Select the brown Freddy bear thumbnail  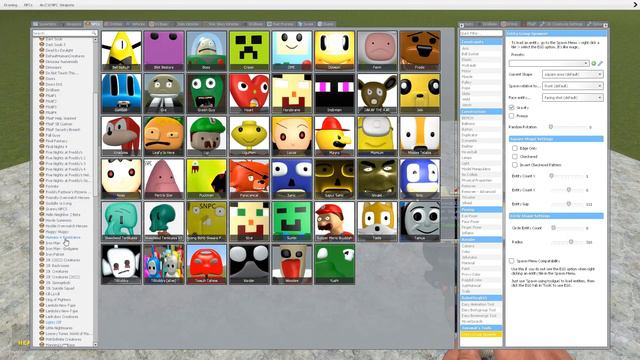(420, 51)
